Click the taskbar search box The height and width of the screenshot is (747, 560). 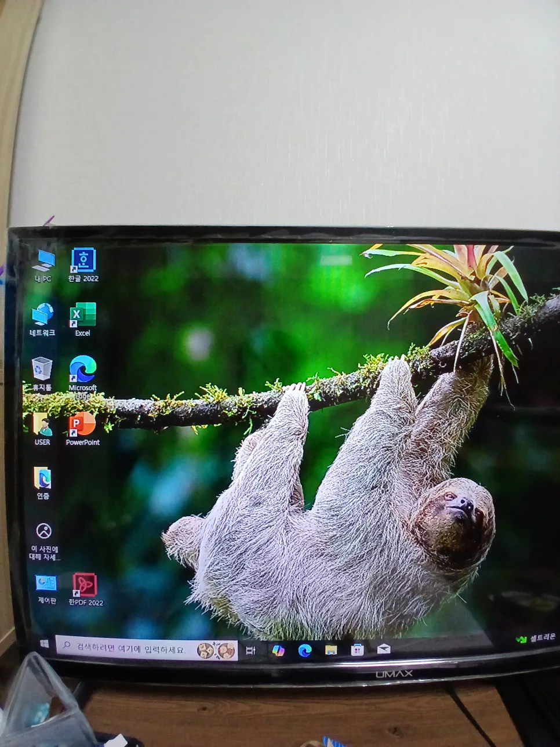pyautogui.click(x=133, y=648)
